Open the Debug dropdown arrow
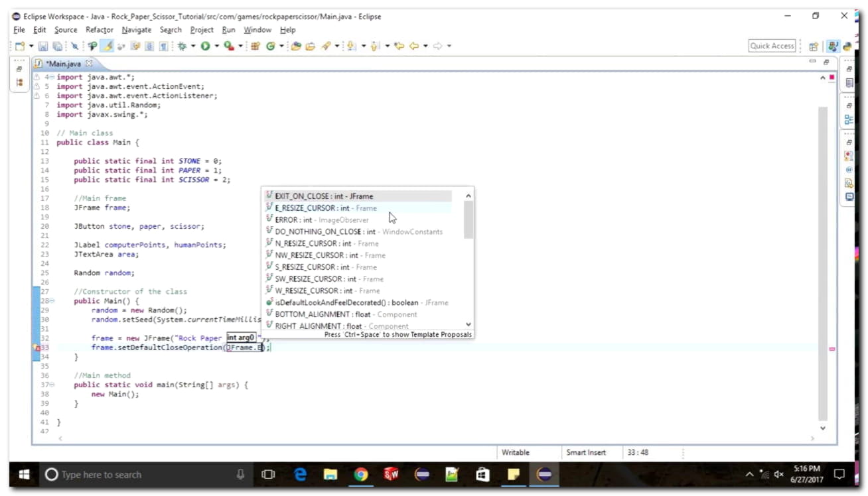Screen dimensions: 868x496 coord(193,46)
